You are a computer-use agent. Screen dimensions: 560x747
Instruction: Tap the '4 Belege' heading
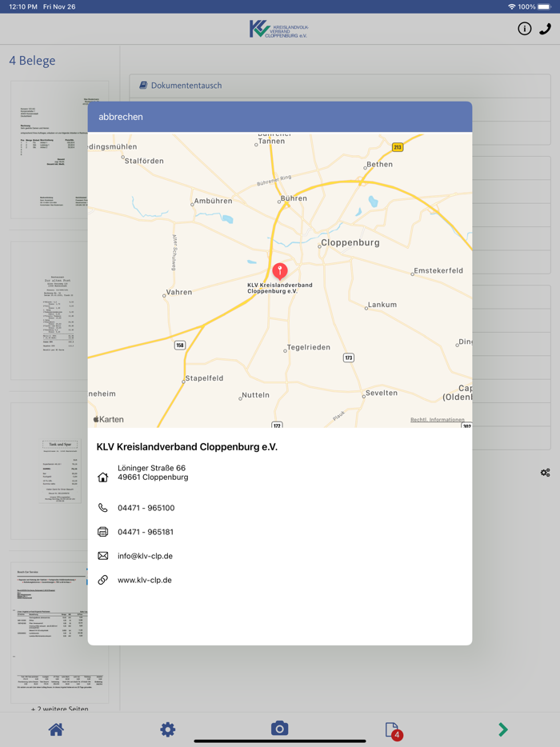(x=33, y=61)
